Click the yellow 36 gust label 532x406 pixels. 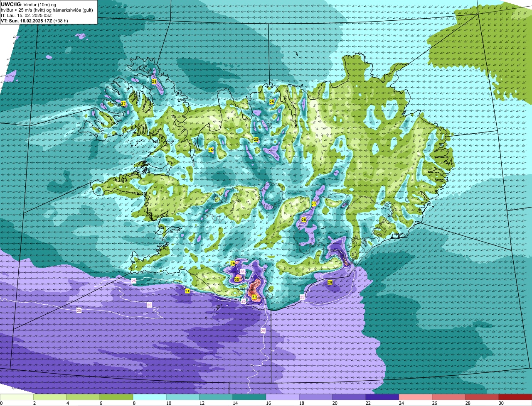coord(233,263)
